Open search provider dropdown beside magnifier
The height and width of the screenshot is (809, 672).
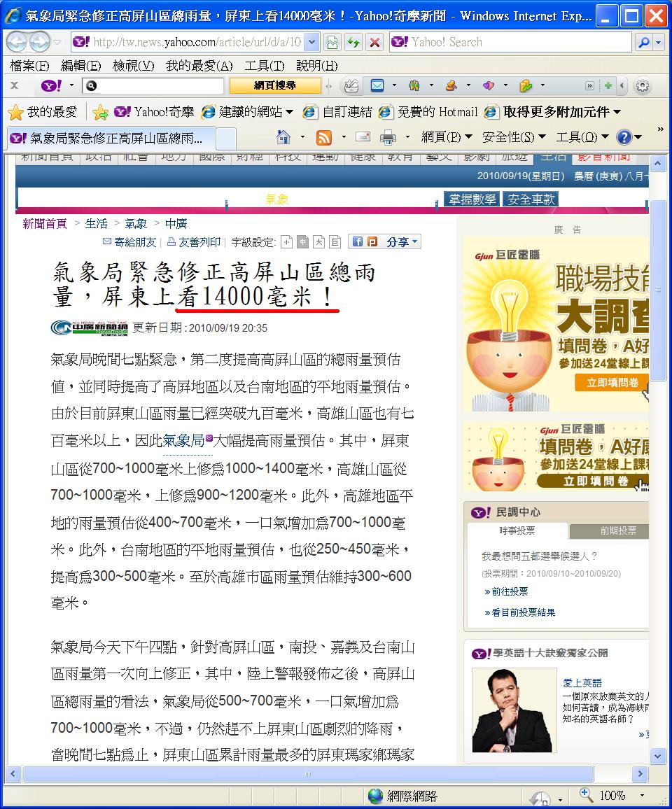point(658,42)
